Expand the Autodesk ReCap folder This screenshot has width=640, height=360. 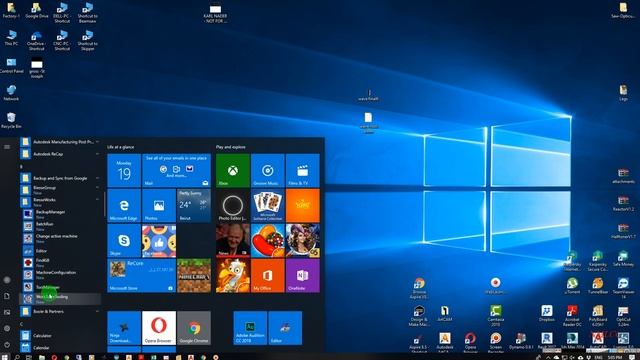60,154
